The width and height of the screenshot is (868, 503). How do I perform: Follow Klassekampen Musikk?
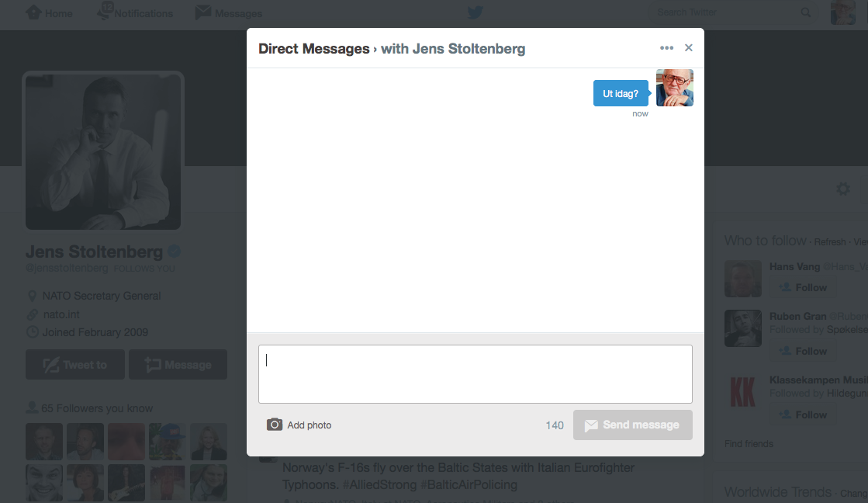coord(803,415)
